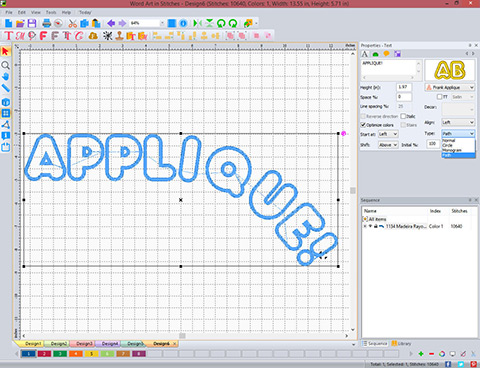Image resolution: width=480 pixels, height=368 pixels.
Task: Choose Monogram in Type list
Action: click(458, 150)
